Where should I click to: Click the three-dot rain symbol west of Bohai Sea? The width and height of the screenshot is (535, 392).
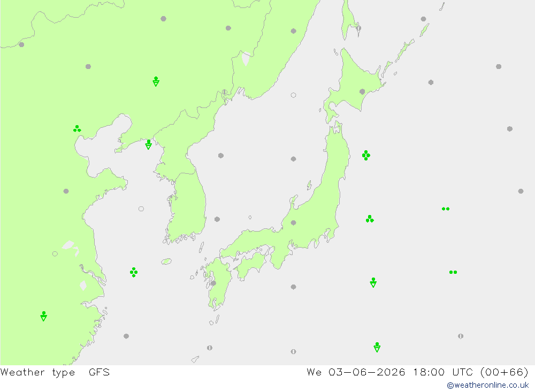click(x=77, y=129)
